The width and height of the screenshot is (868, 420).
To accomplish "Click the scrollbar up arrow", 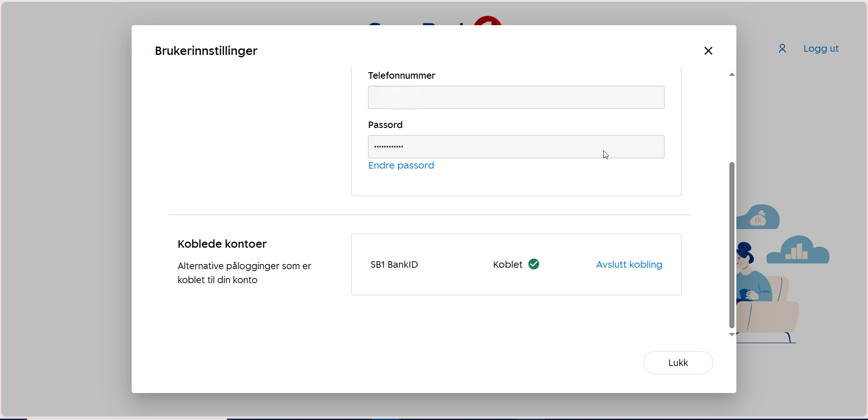I will click(x=732, y=75).
